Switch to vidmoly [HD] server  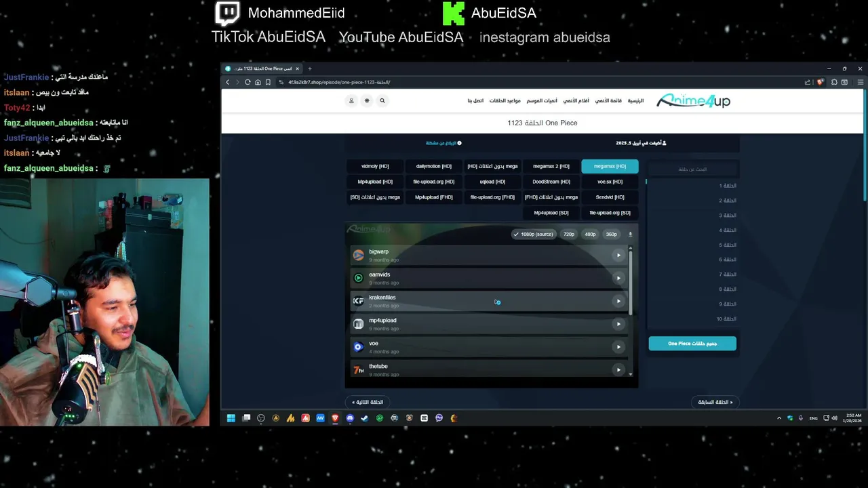point(375,166)
